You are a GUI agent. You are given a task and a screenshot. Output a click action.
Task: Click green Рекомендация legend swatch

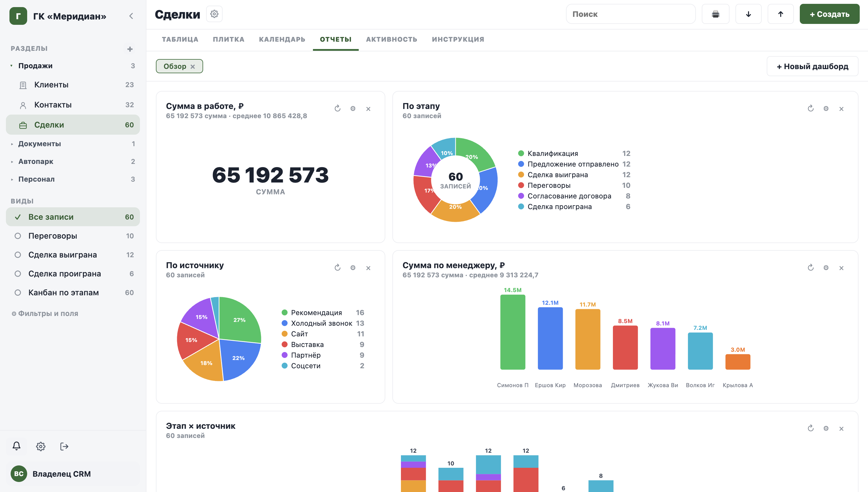click(285, 312)
